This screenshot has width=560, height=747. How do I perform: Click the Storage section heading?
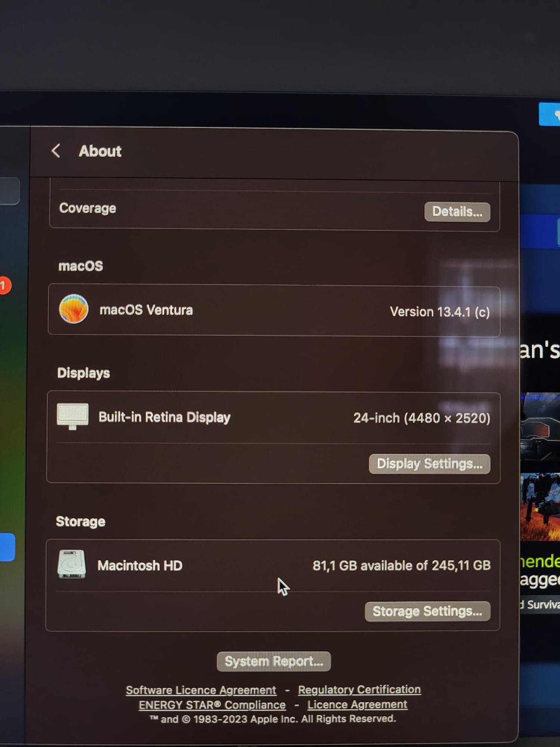[80, 521]
